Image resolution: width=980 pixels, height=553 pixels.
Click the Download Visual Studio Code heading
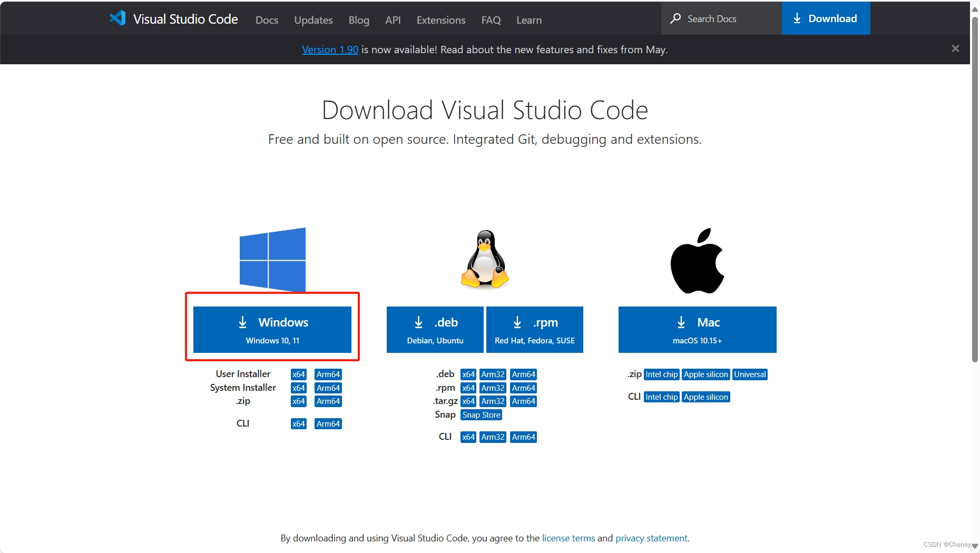tap(485, 110)
